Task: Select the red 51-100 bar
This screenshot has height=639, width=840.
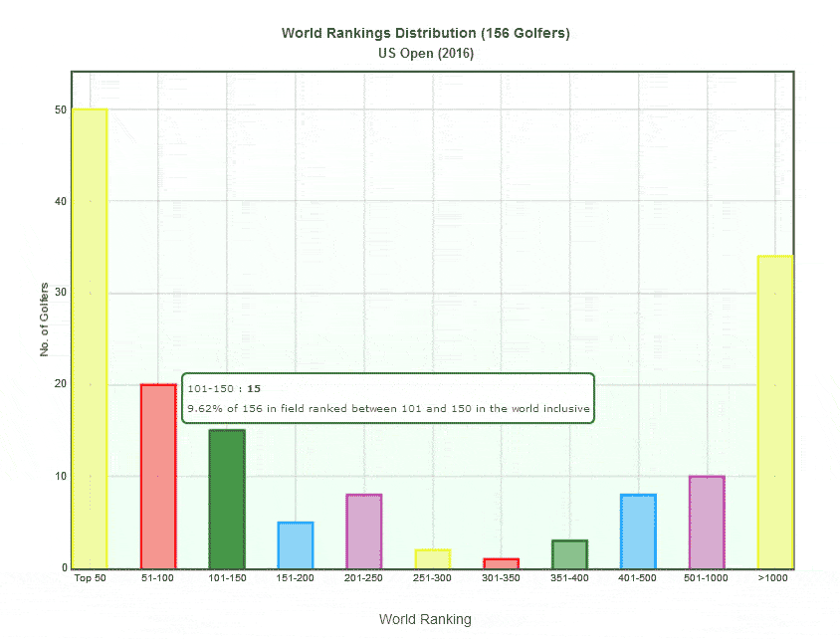Action: tap(158, 476)
